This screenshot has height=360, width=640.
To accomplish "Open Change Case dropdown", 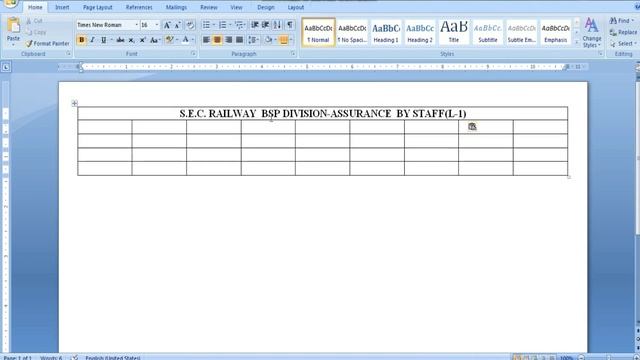I will tap(154, 40).
